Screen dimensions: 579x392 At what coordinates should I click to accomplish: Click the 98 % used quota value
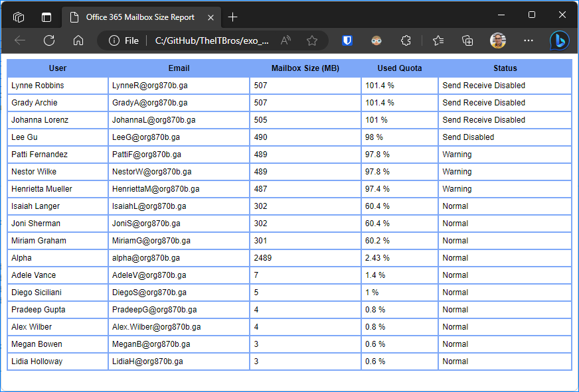(374, 137)
